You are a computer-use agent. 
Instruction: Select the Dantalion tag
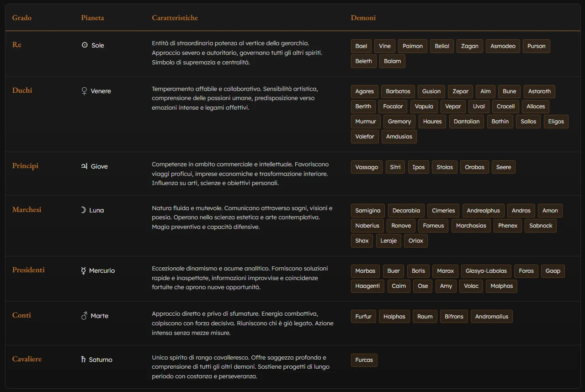pos(467,122)
